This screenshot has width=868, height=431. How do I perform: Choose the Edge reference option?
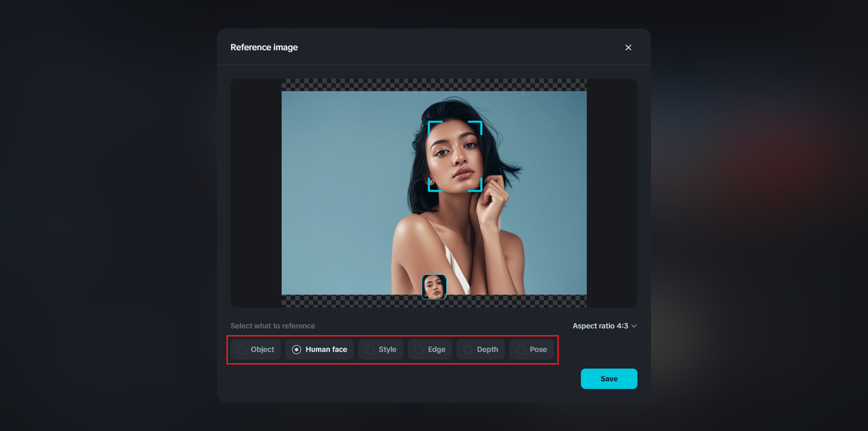click(x=430, y=350)
